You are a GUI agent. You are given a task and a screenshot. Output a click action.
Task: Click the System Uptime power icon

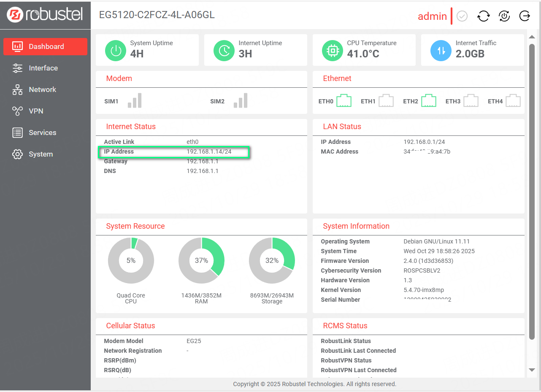coord(116,50)
